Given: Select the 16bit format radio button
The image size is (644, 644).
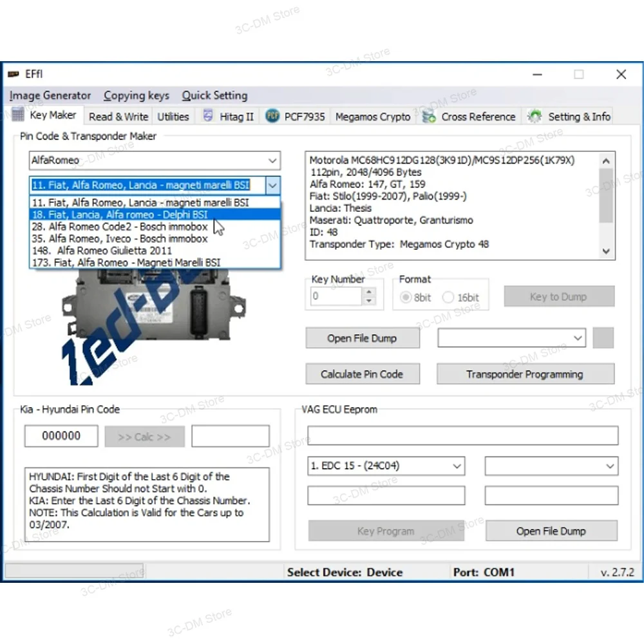Looking at the screenshot, I should [x=448, y=297].
